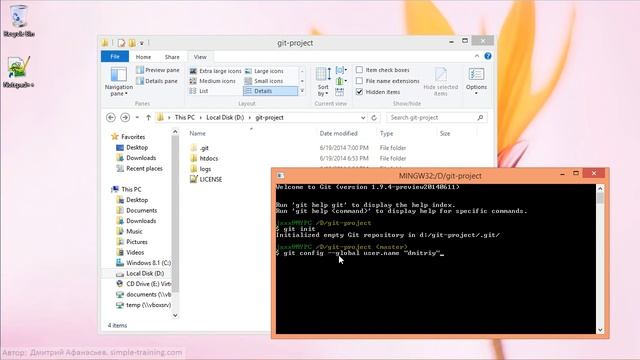640x360 pixels.
Task: Switch to the Share ribbon tab
Action: coord(172,57)
